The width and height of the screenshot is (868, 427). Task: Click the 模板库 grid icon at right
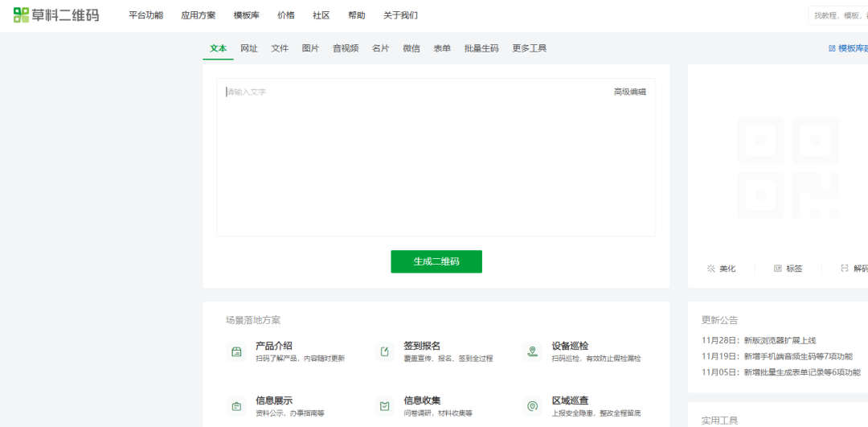pos(832,48)
